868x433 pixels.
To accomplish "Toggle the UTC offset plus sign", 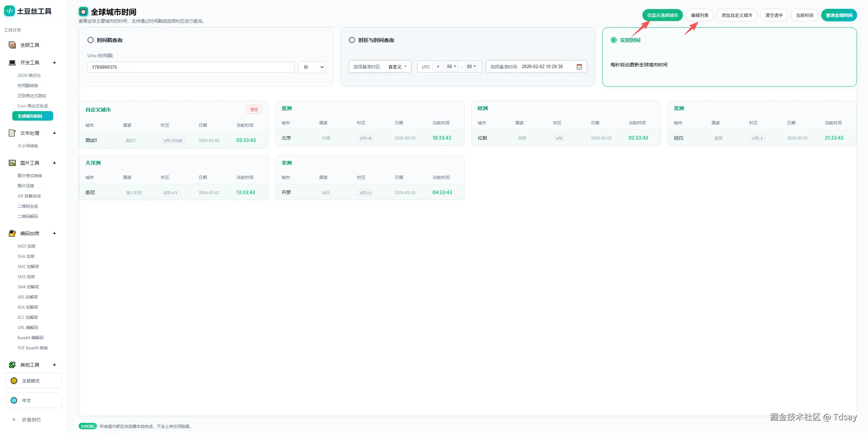I will click(x=438, y=67).
